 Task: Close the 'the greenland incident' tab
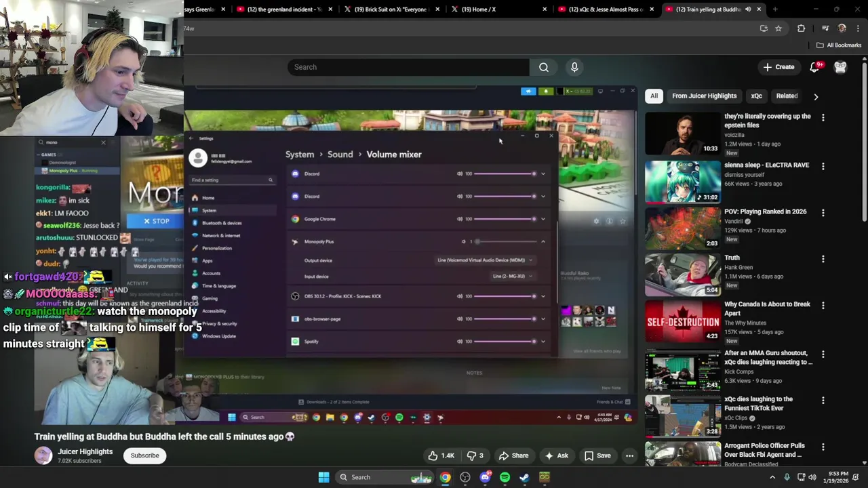click(330, 9)
